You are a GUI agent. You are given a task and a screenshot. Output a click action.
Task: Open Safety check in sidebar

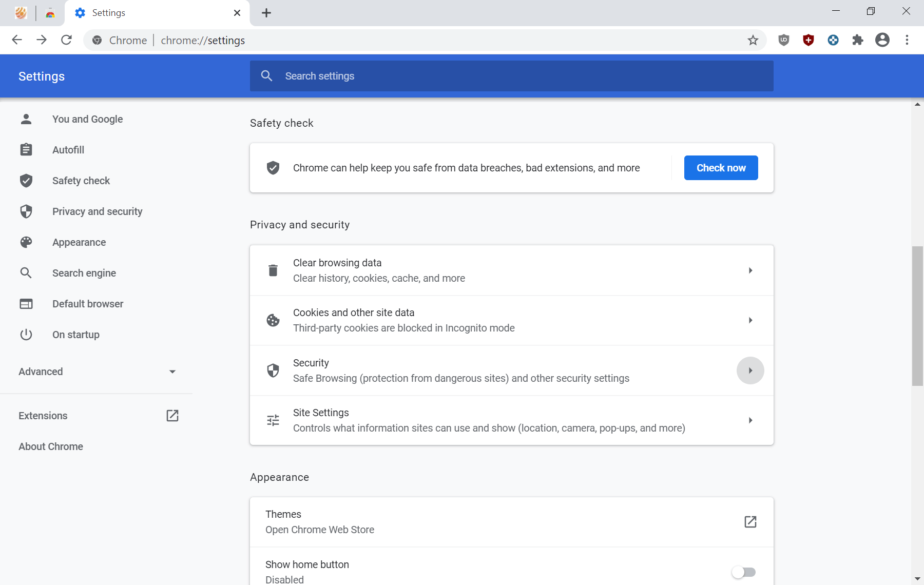(x=81, y=181)
